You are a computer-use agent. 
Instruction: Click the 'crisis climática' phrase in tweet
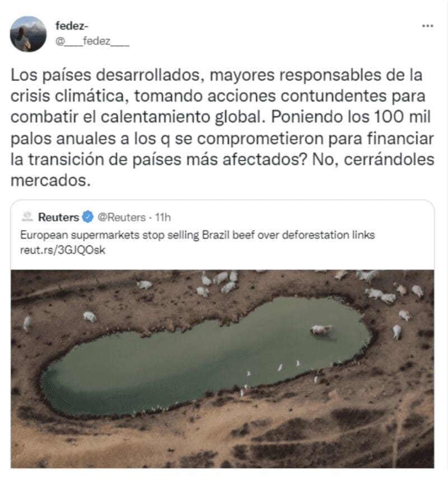68,96
